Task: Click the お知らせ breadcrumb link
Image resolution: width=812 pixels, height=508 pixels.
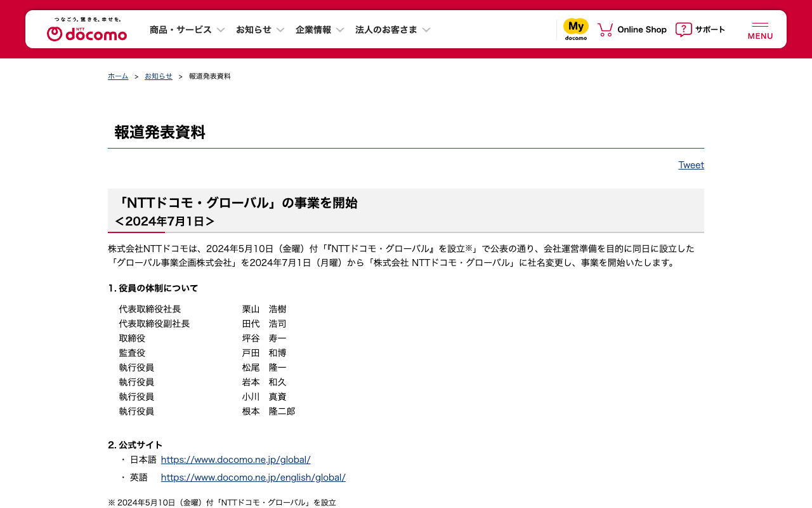Action: [159, 76]
